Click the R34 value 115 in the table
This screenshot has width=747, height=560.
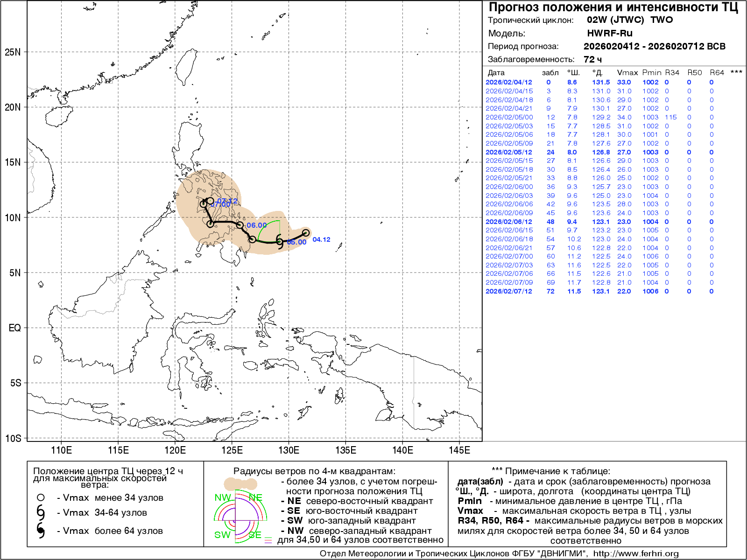tap(670, 117)
